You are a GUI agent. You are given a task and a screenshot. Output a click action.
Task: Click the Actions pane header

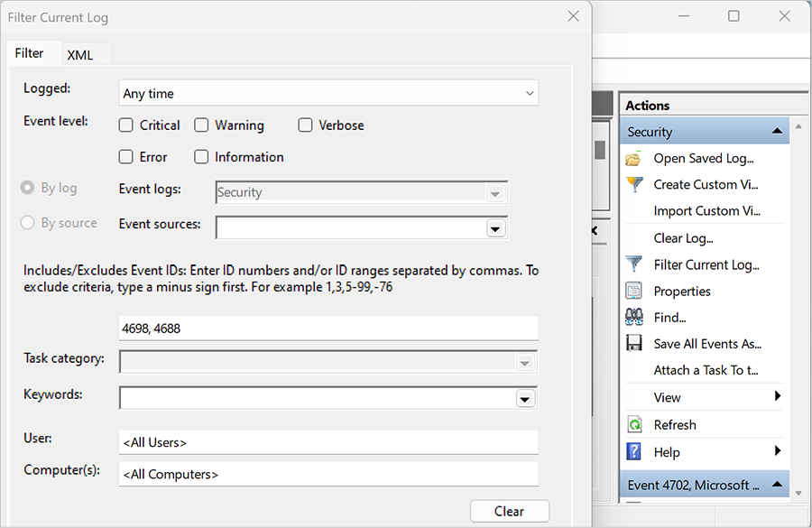point(713,106)
